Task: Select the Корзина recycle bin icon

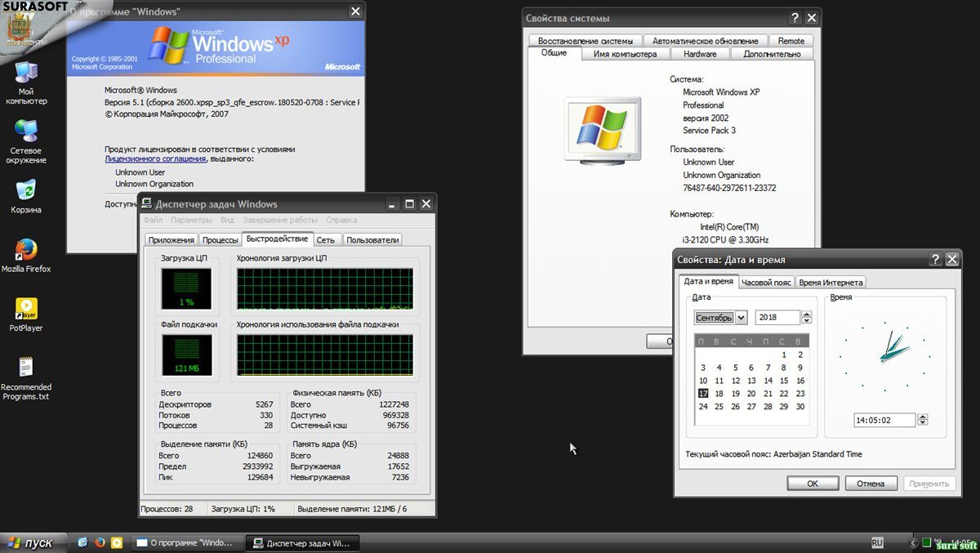Action: point(26,196)
